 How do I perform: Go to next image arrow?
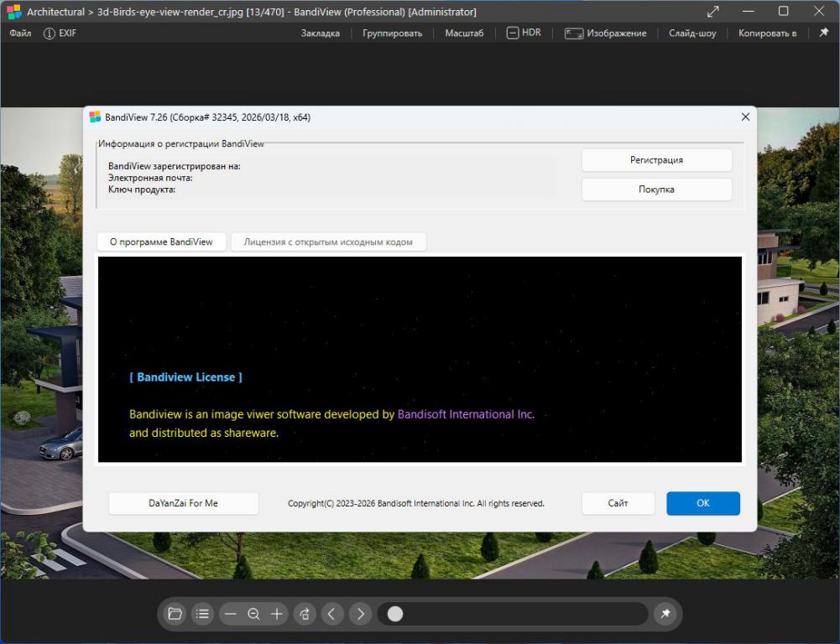coord(360,614)
